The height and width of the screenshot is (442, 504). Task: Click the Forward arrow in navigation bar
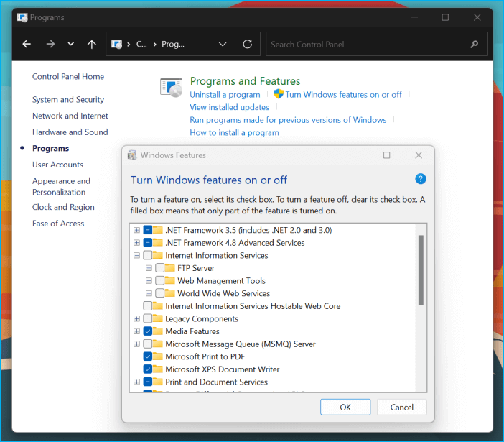pyautogui.click(x=50, y=44)
